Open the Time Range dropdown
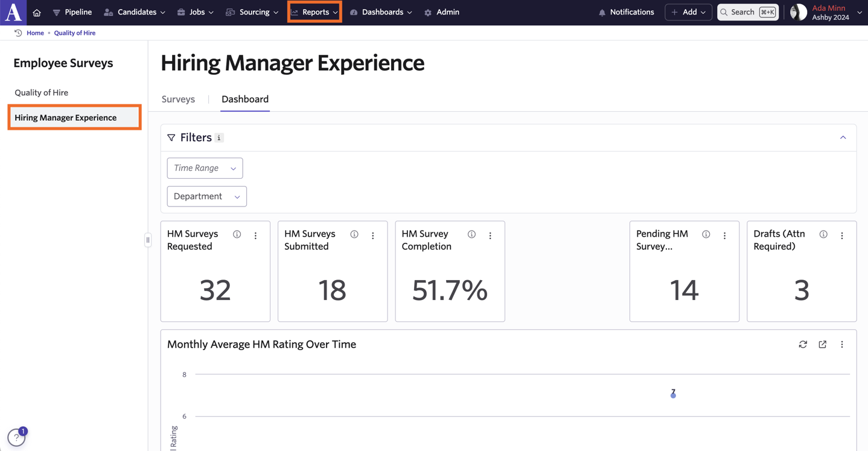 (205, 168)
